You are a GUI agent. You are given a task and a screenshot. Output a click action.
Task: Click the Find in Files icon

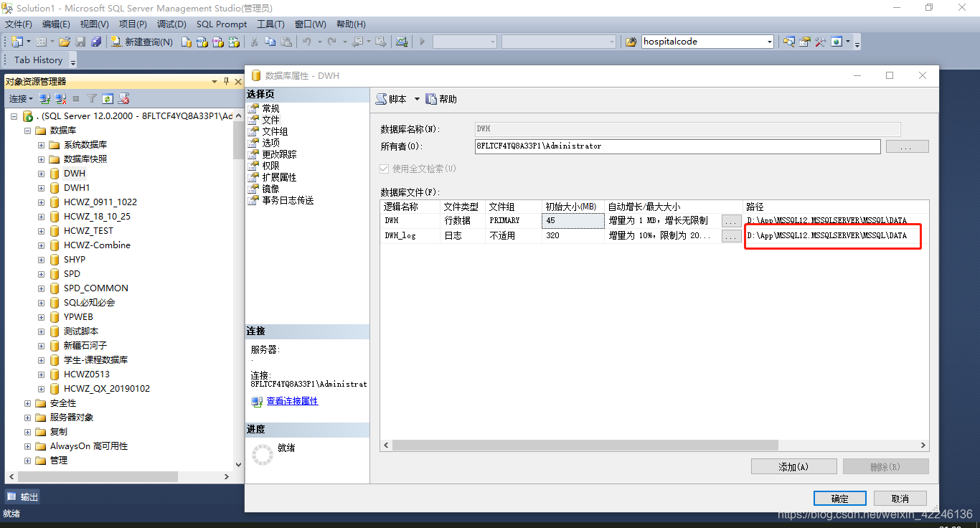[631, 42]
